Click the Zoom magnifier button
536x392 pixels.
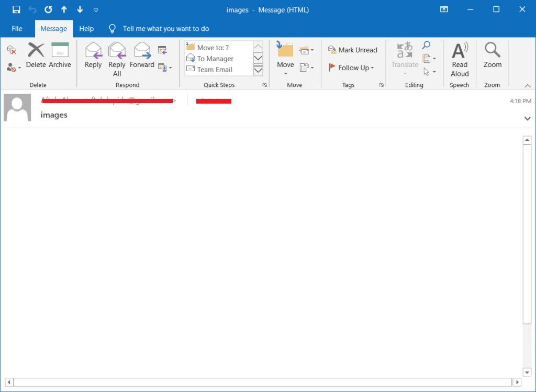point(492,55)
